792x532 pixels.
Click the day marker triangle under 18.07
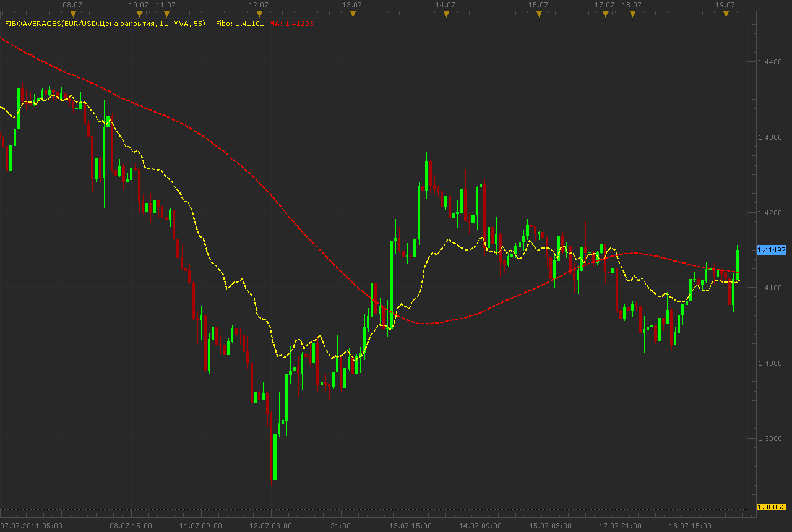pos(632,14)
